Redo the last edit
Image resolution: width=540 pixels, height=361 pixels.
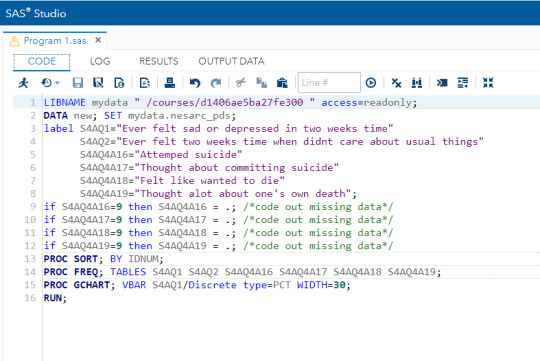point(216,83)
